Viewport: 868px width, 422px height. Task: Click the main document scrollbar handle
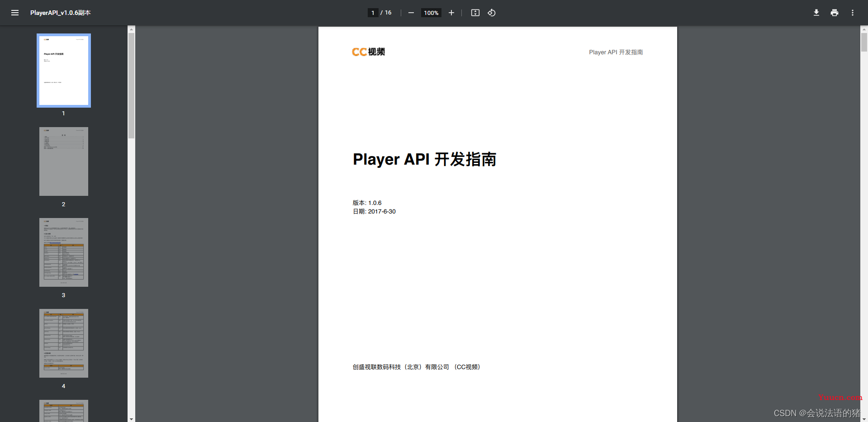(x=864, y=43)
